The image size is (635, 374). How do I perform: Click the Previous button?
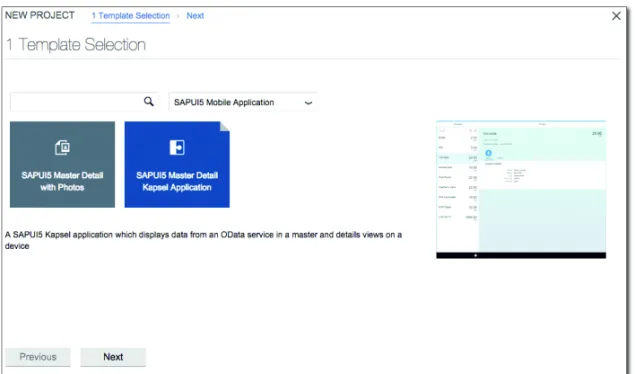pos(38,357)
